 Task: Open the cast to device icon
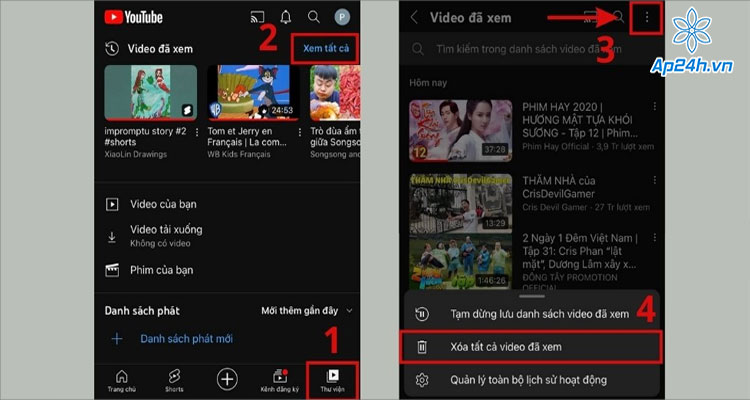click(257, 18)
